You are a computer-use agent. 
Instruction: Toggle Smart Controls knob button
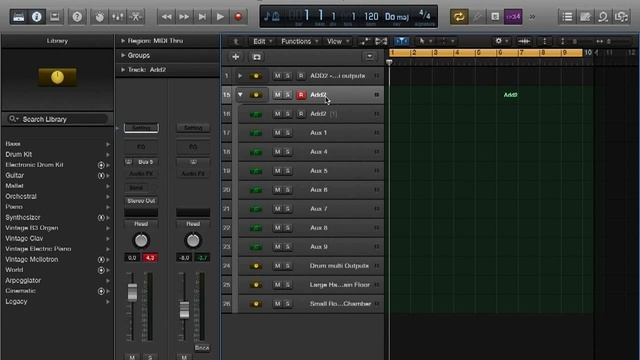pos(100,17)
